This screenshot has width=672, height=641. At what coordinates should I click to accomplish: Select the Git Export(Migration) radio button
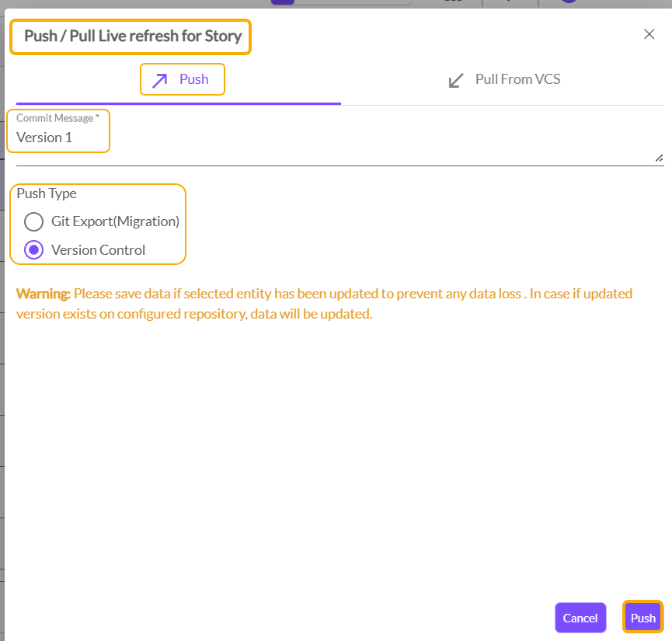click(34, 221)
